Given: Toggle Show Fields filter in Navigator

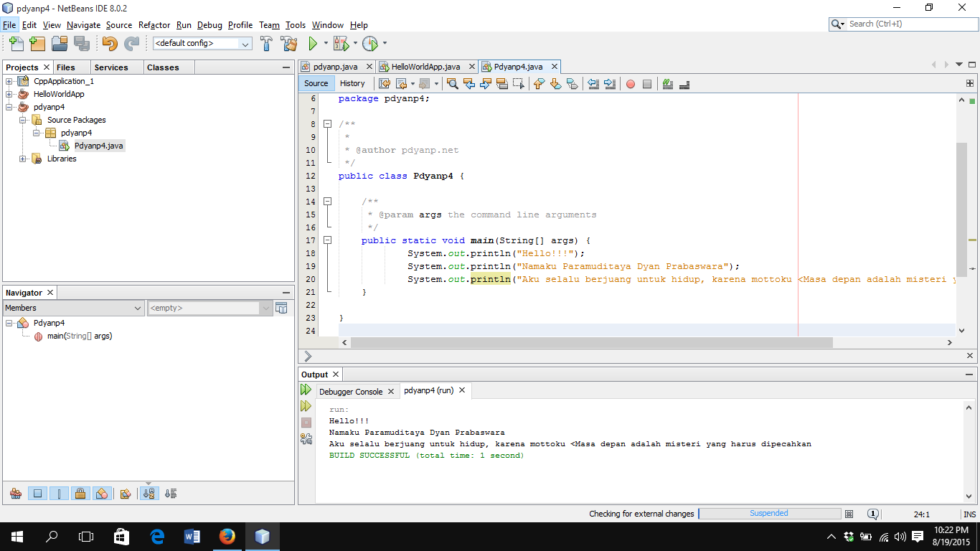Looking at the screenshot, I should [x=38, y=494].
